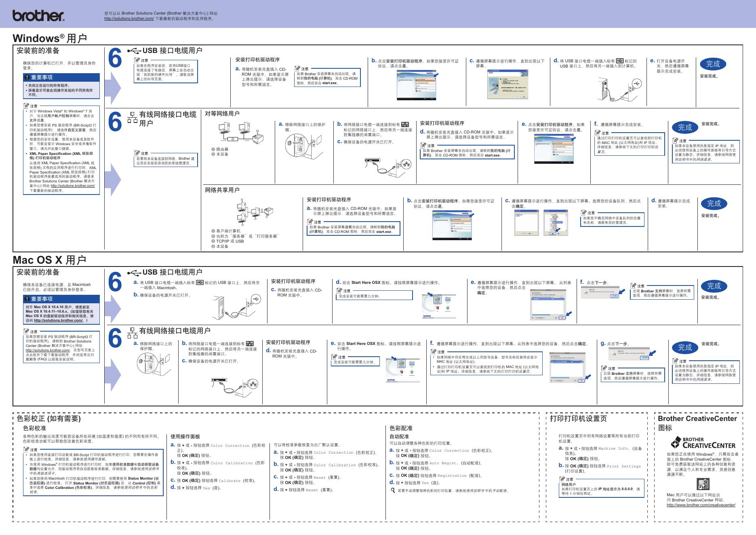Click the exclamation icon in Windows 重要事项 bar
Image resolution: width=756 pixels, height=535 pixels.
point(27,77)
